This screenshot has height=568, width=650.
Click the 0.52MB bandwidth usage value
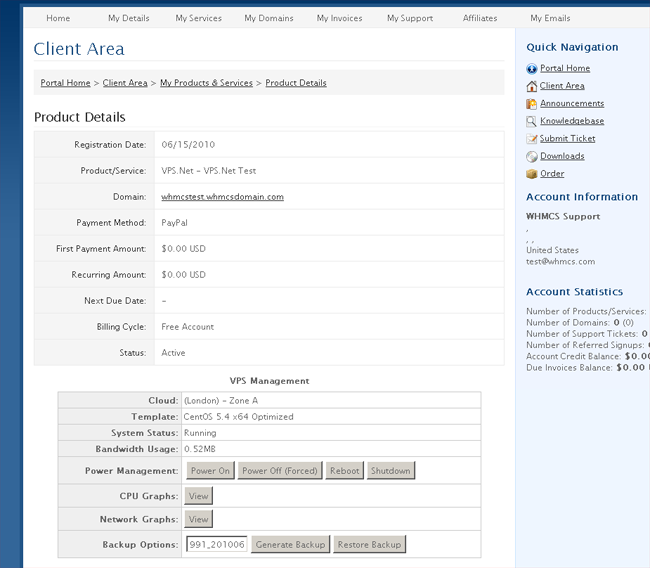[x=200, y=449]
